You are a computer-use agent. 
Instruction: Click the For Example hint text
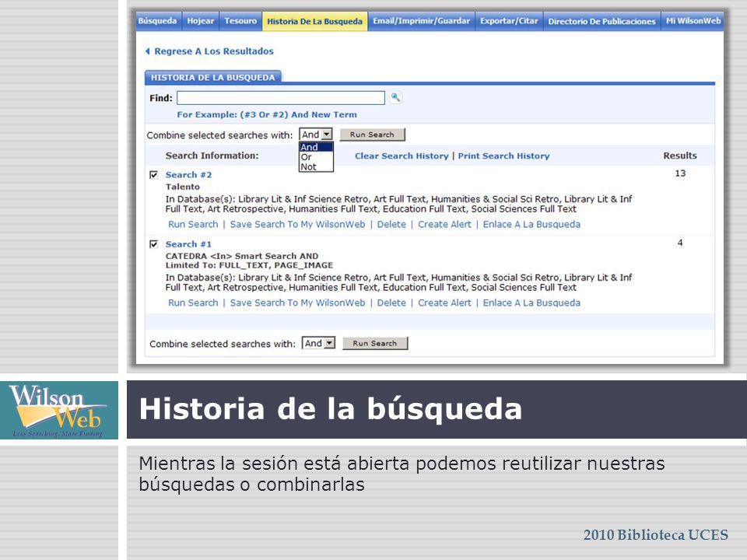(267, 114)
